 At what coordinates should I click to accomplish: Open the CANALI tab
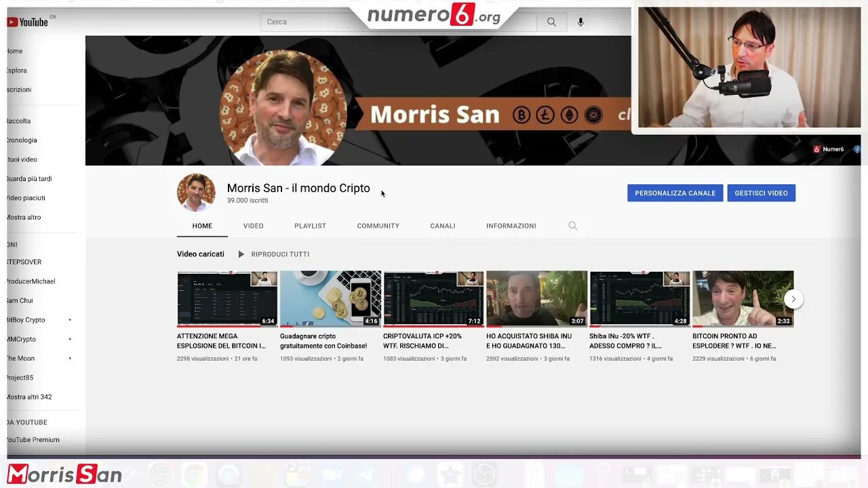pyautogui.click(x=443, y=226)
